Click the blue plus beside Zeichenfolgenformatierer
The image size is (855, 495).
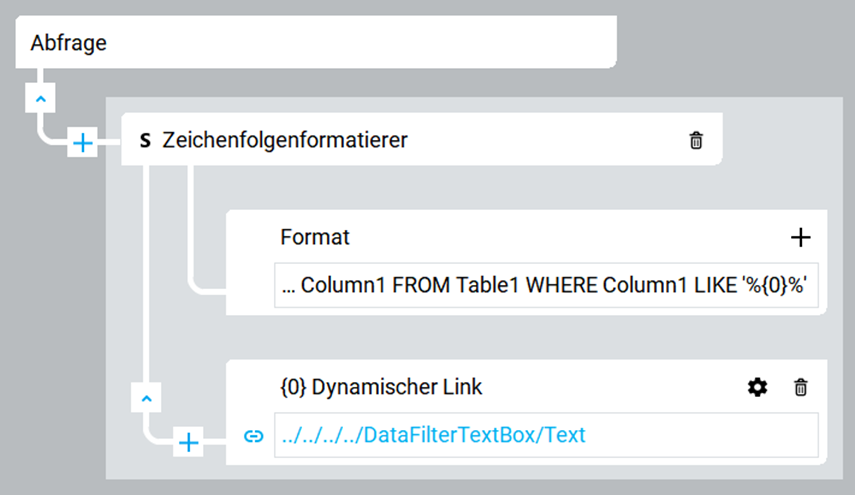82,143
